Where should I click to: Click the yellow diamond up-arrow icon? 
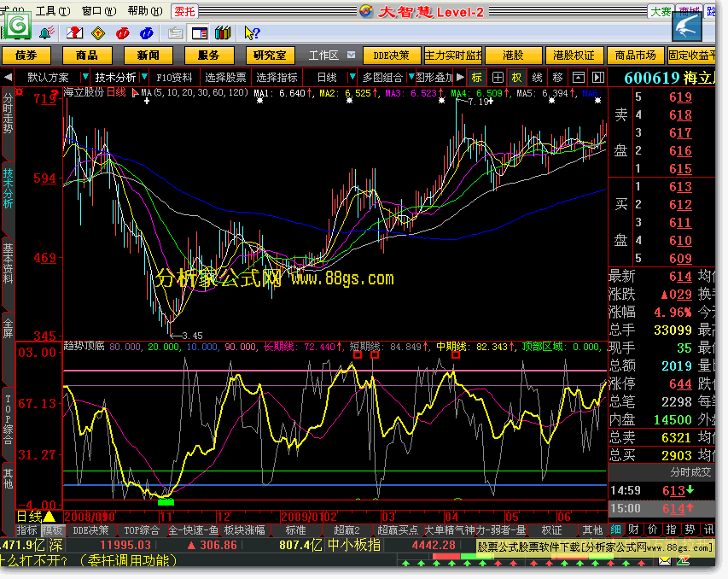(98, 33)
